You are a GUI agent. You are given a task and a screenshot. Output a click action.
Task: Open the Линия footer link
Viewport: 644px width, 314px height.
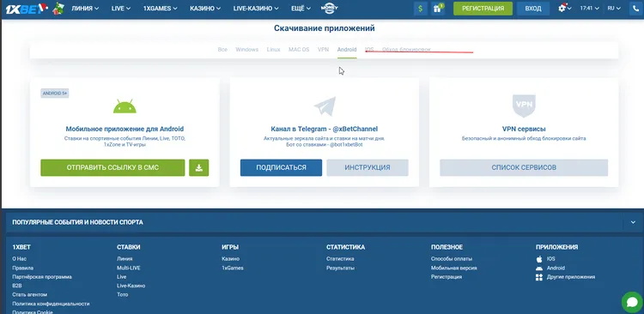coord(125,259)
